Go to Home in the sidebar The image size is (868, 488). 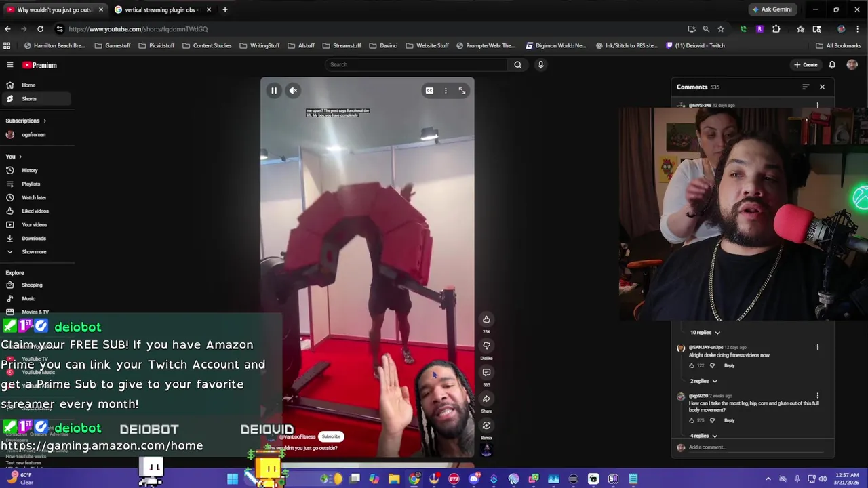point(35,85)
